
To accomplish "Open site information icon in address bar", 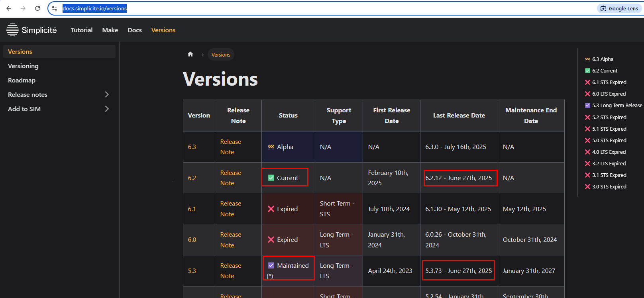I will tap(55, 8).
